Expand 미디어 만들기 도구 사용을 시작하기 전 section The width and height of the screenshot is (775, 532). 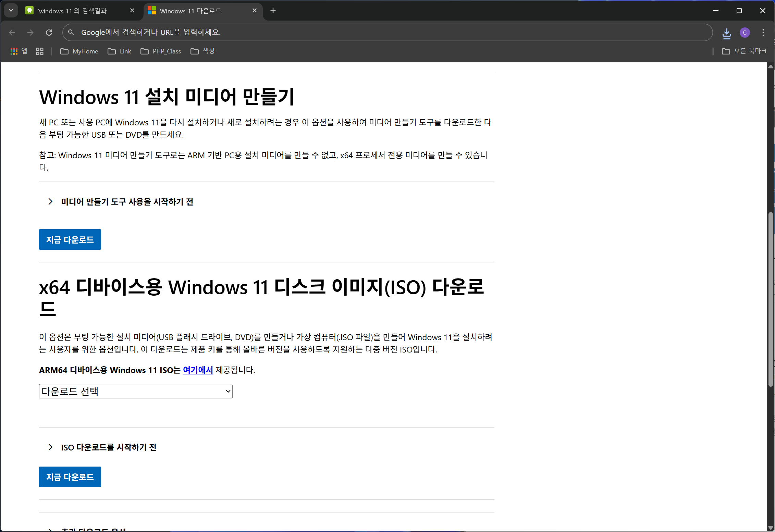point(121,202)
